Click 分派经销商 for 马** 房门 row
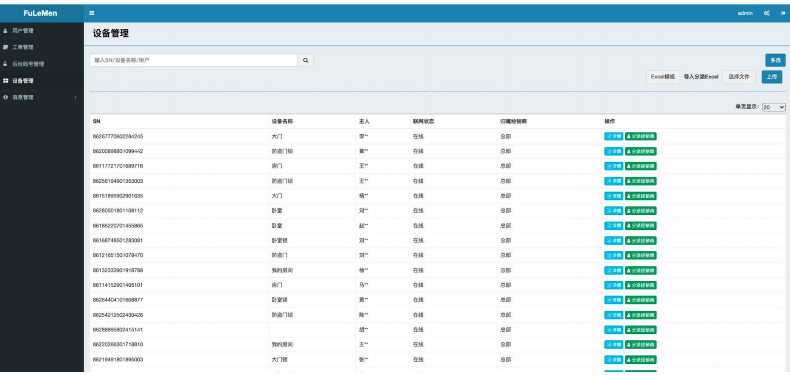The image size is (790, 375). pyautogui.click(x=640, y=285)
